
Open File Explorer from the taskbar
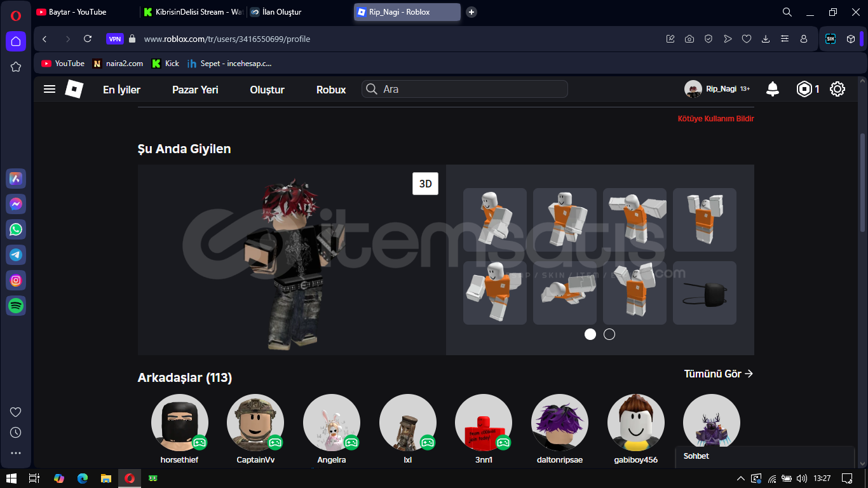click(106, 478)
